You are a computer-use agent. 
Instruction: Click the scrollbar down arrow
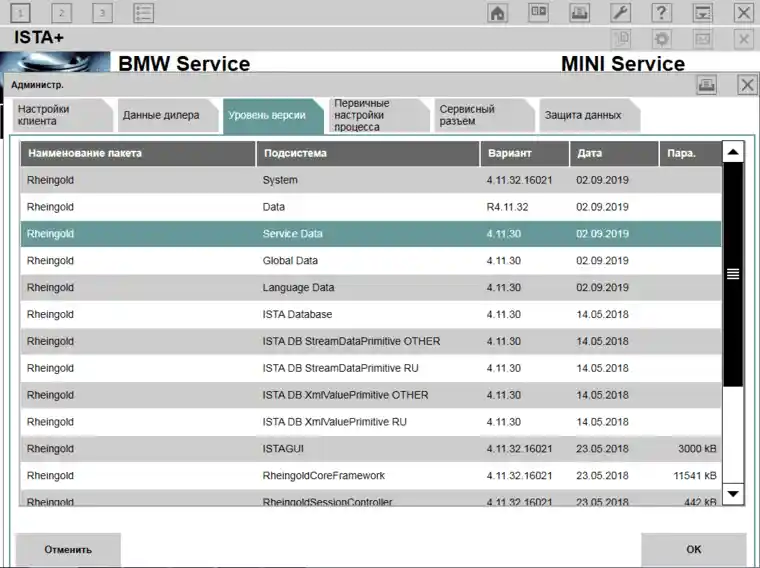pos(733,494)
